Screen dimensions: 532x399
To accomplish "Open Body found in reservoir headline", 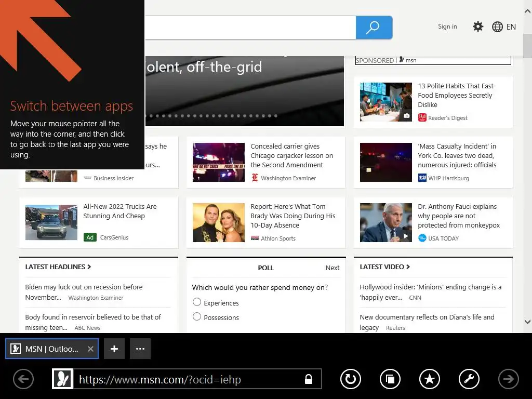I will (93, 322).
